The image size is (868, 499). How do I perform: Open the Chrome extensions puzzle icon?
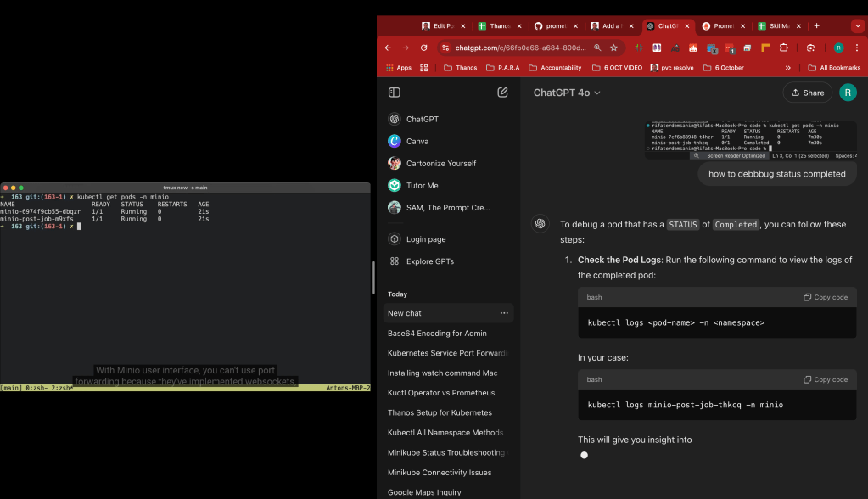click(784, 48)
